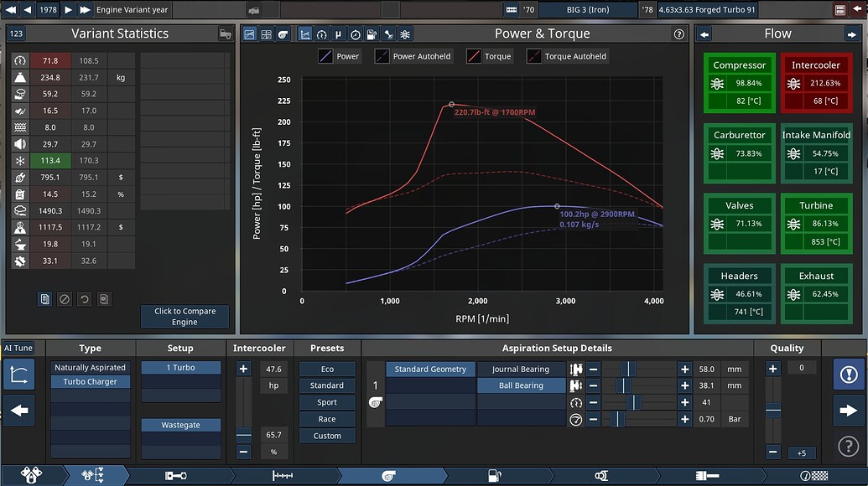The height and width of the screenshot is (486, 868).
Task: Switch to the Race preset
Action: (x=326, y=418)
